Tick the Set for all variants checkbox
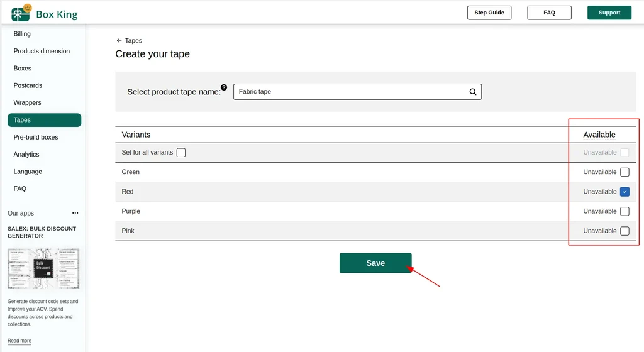This screenshot has height=352, width=644. [x=181, y=153]
